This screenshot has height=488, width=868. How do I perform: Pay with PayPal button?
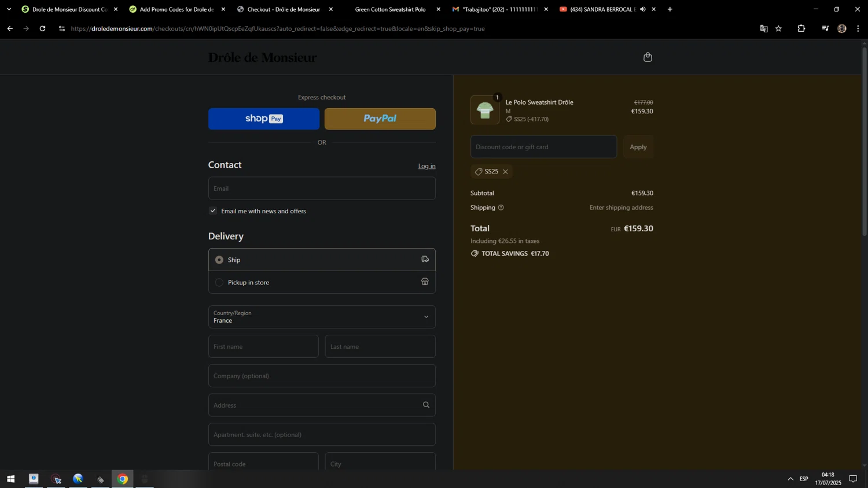[x=380, y=119]
